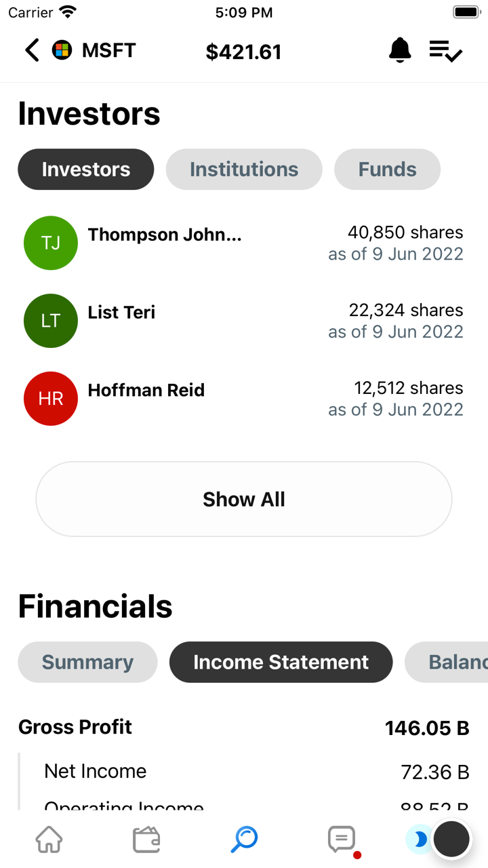Open price alerts bell icon
Screen dimensions: 488x868
click(400, 51)
